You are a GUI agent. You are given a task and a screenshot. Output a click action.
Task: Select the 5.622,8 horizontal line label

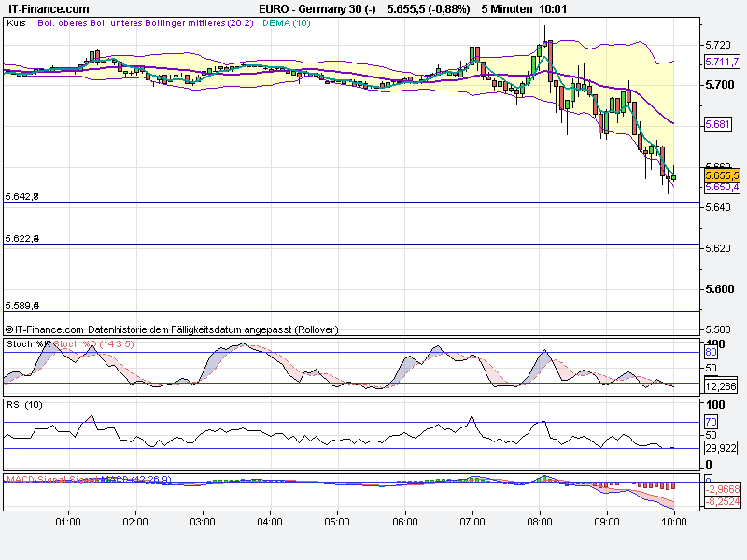(21, 239)
